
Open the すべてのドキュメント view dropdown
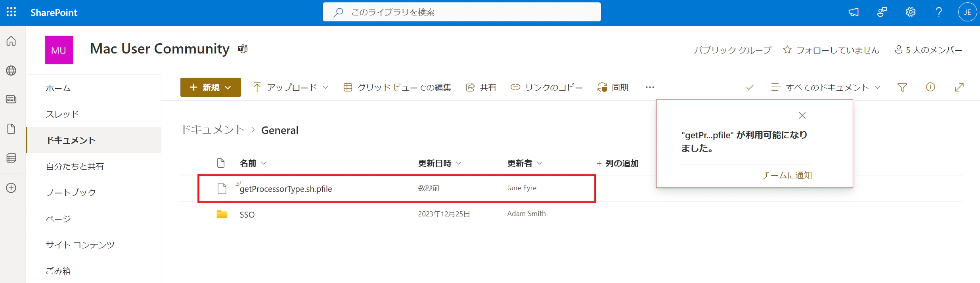[826, 87]
